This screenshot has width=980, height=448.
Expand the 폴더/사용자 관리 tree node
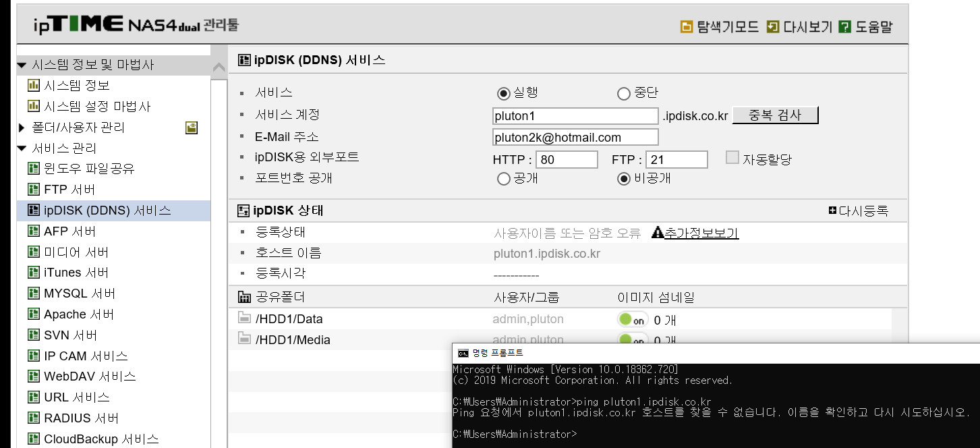22,128
